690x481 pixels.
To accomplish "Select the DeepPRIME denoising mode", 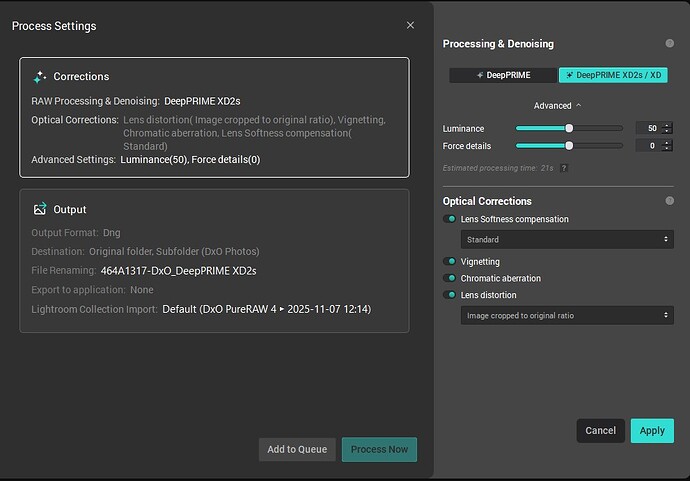I will point(503,75).
